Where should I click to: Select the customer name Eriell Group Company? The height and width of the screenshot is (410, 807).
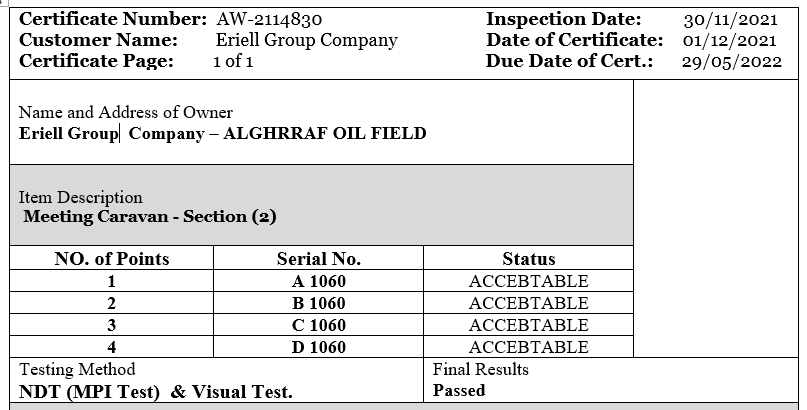[x=307, y=40]
